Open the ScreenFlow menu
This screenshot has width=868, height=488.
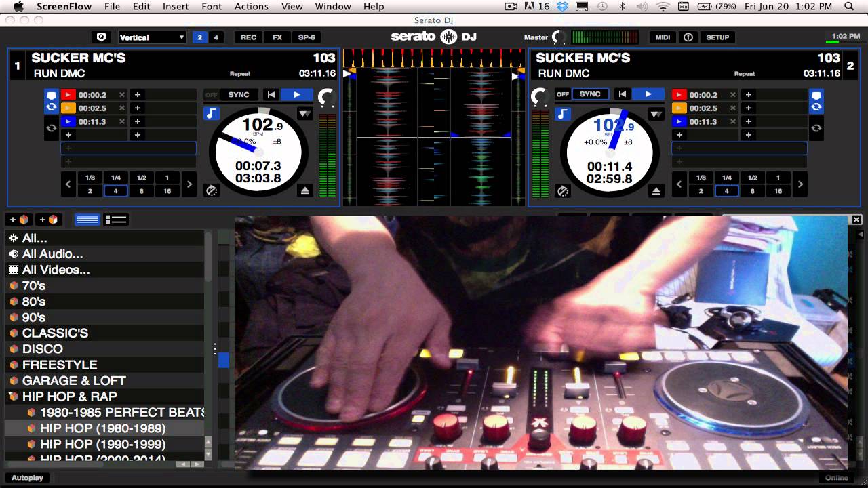(64, 6)
